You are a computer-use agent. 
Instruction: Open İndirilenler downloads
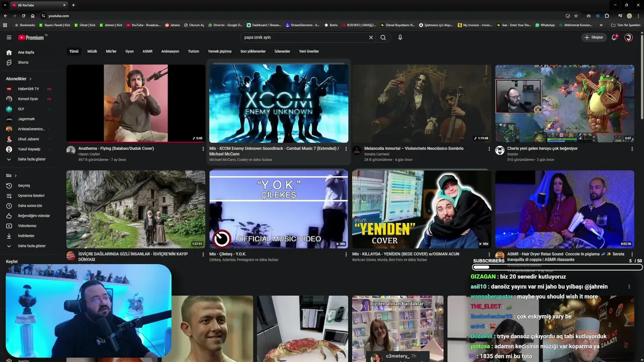pyautogui.click(x=26, y=236)
